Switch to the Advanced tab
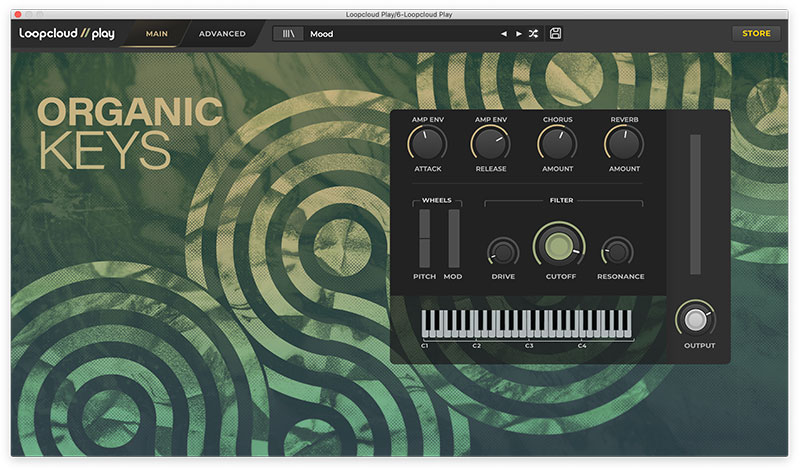Screen dimensions: 800x470 tap(222, 34)
